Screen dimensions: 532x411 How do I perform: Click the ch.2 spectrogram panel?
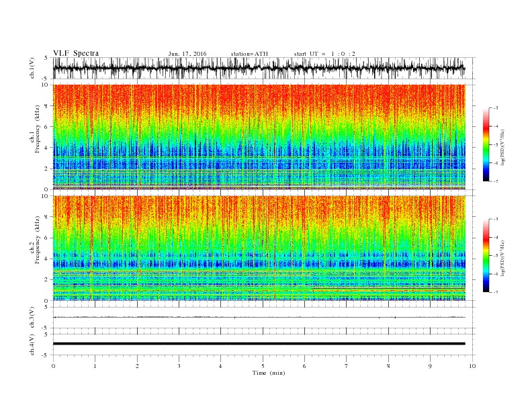pos(259,248)
